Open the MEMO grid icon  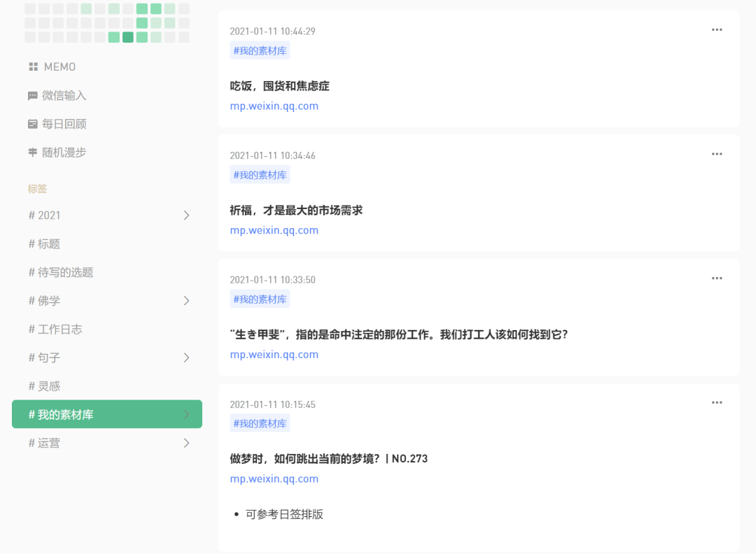pos(34,67)
